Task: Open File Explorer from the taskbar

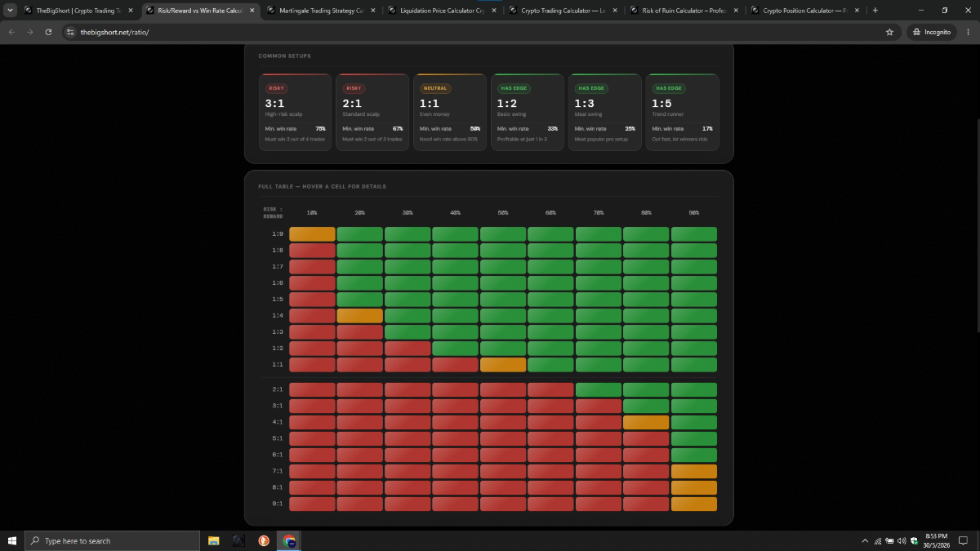Action: [214, 540]
